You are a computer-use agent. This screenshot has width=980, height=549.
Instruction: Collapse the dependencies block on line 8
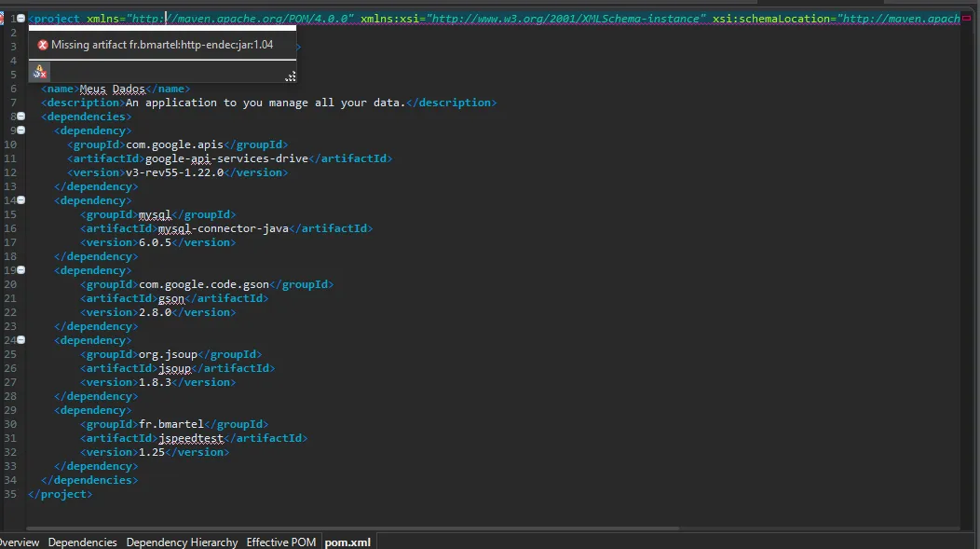pos(20,117)
